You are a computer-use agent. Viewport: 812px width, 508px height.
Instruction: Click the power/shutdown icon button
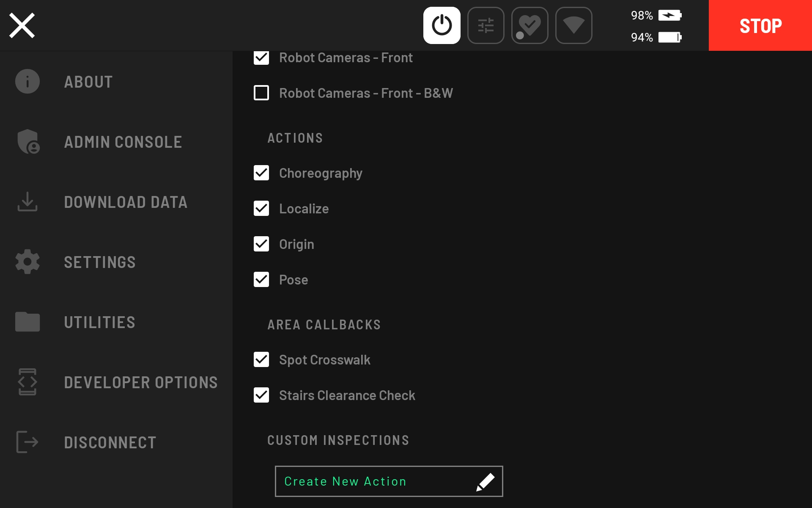pyautogui.click(x=442, y=25)
